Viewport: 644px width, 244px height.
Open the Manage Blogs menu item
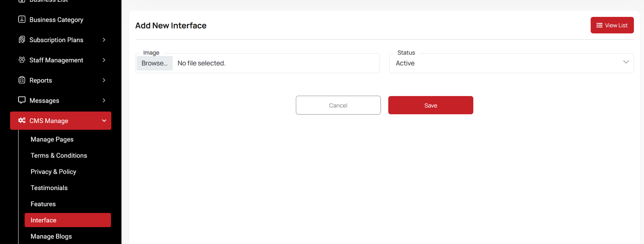tap(51, 236)
